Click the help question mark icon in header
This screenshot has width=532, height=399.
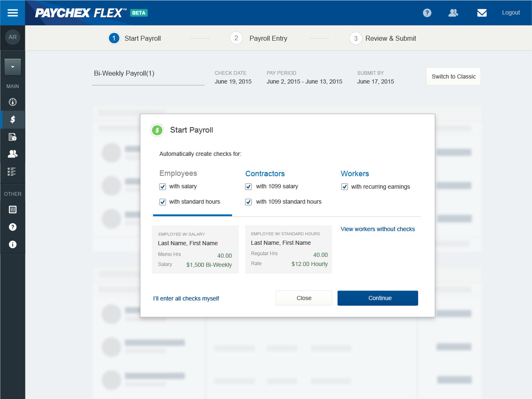[x=427, y=13]
